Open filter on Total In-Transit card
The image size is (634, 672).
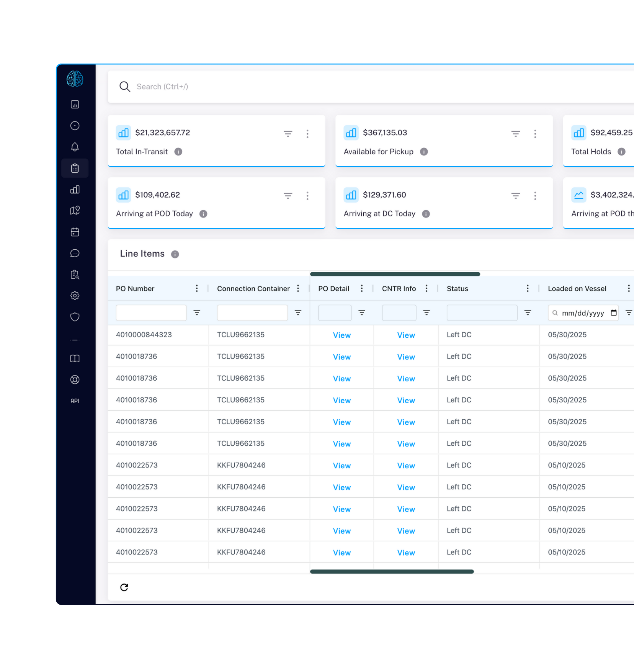pyautogui.click(x=288, y=134)
